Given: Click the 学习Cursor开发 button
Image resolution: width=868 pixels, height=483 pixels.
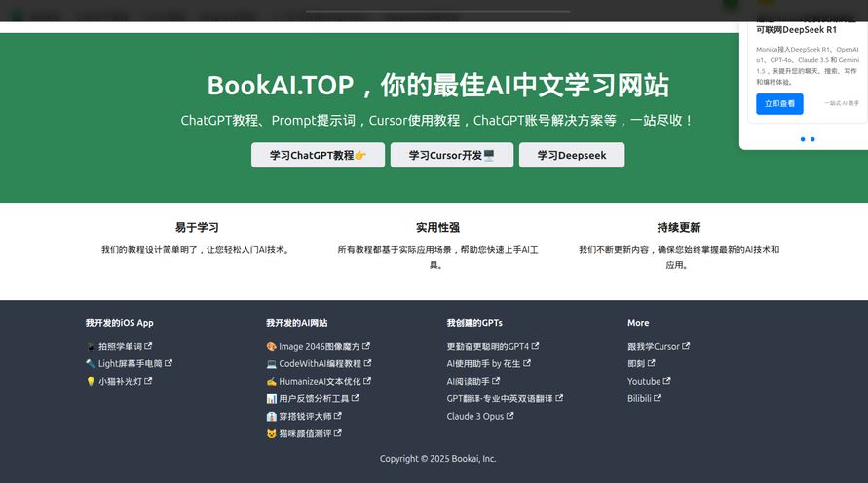Looking at the screenshot, I should point(452,155).
